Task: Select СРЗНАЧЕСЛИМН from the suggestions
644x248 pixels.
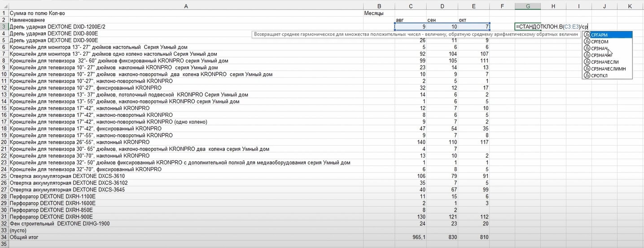Action: tap(607, 69)
